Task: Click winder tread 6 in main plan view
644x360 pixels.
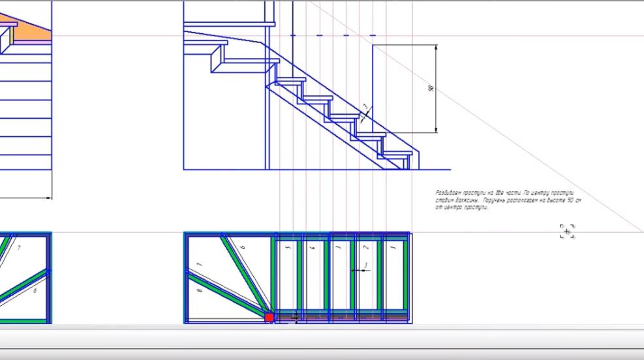Action: tap(242, 248)
